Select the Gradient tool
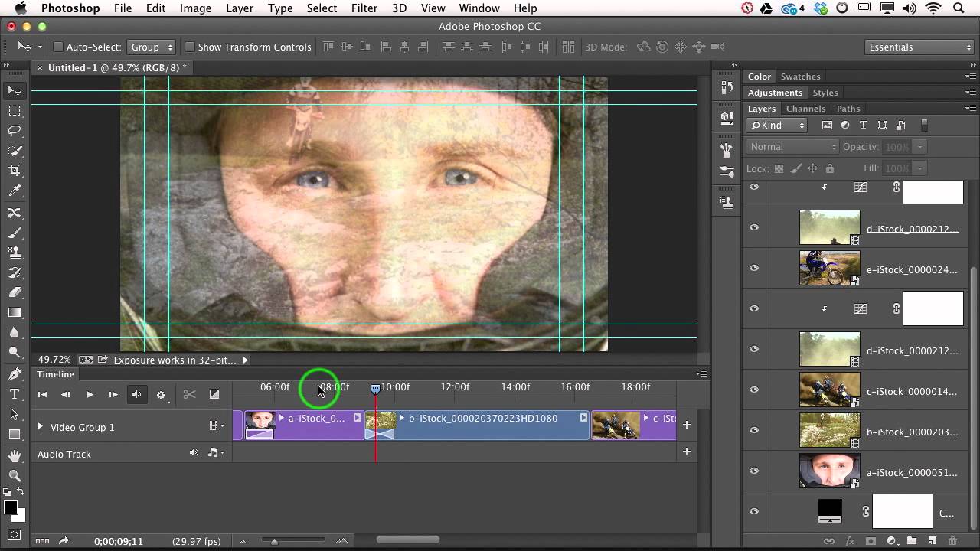Image resolution: width=980 pixels, height=551 pixels. pyautogui.click(x=15, y=312)
